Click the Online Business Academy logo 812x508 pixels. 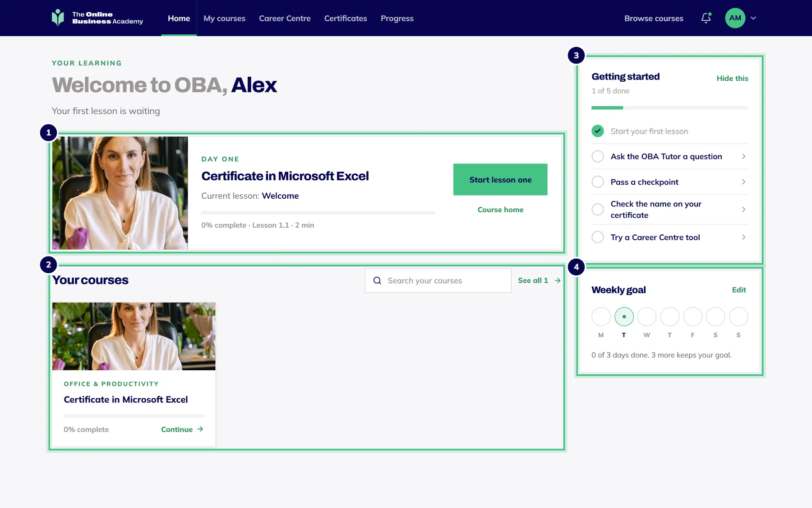(97, 18)
